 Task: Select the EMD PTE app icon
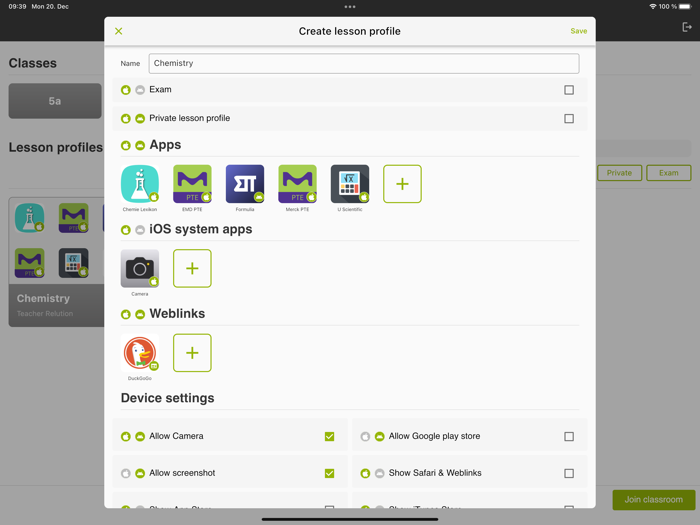(192, 184)
